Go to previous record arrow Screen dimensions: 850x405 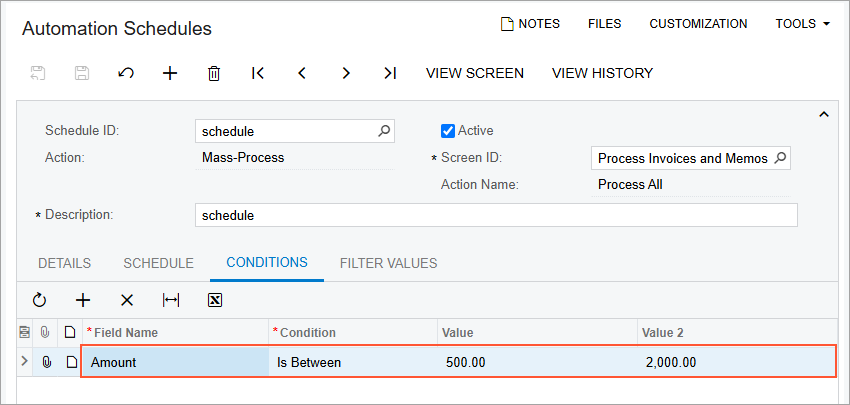[302, 73]
